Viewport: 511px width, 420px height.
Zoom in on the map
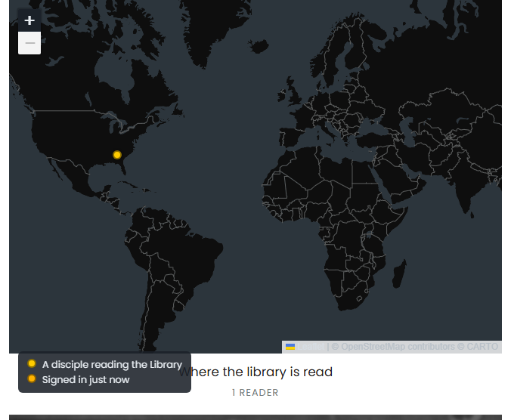tap(29, 20)
